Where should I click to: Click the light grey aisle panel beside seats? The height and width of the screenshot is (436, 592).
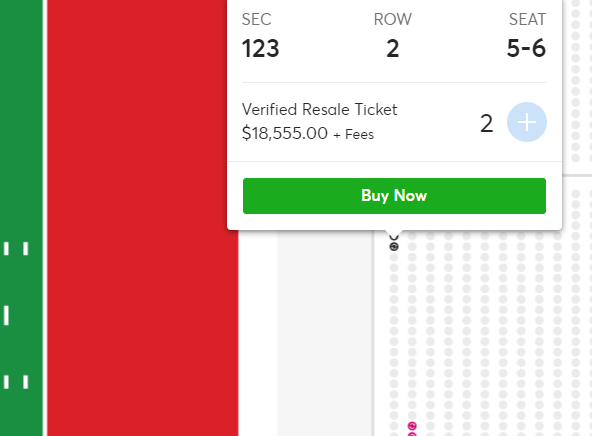coord(325,333)
